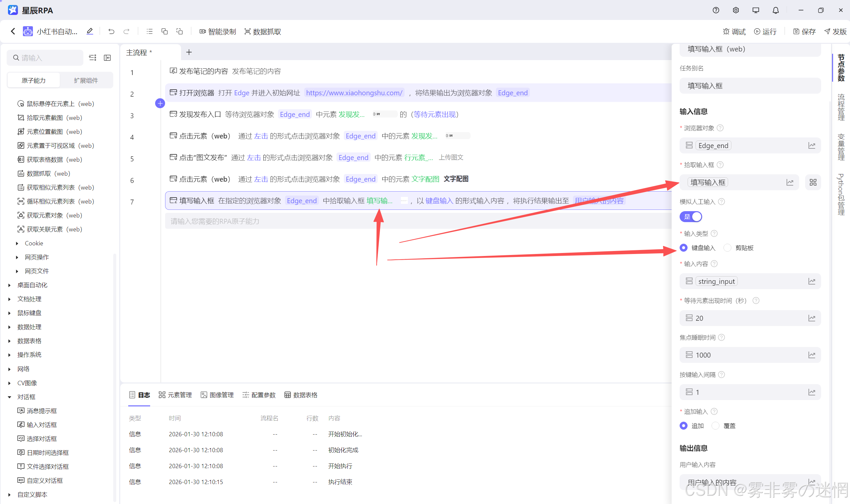Click the help question mark icon in title bar

pos(716,11)
